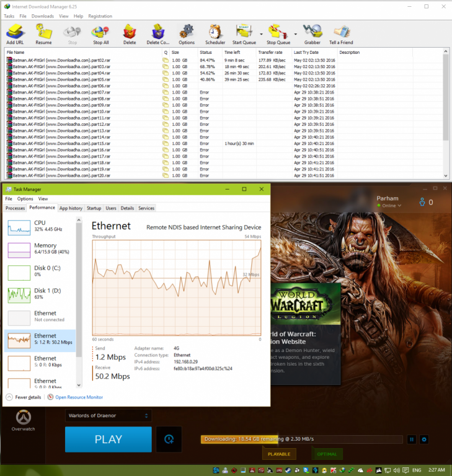Open the Stop Queue dropdown arrow

[x=295, y=33]
